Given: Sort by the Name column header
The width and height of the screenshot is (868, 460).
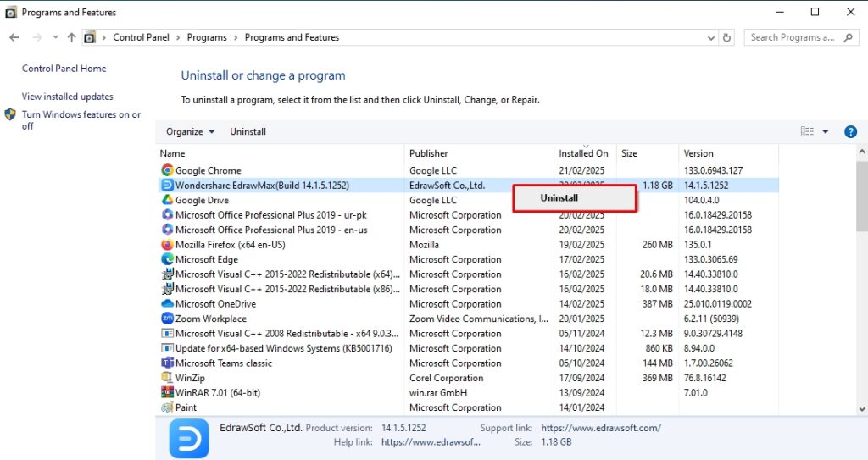Looking at the screenshot, I should click(173, 153).
